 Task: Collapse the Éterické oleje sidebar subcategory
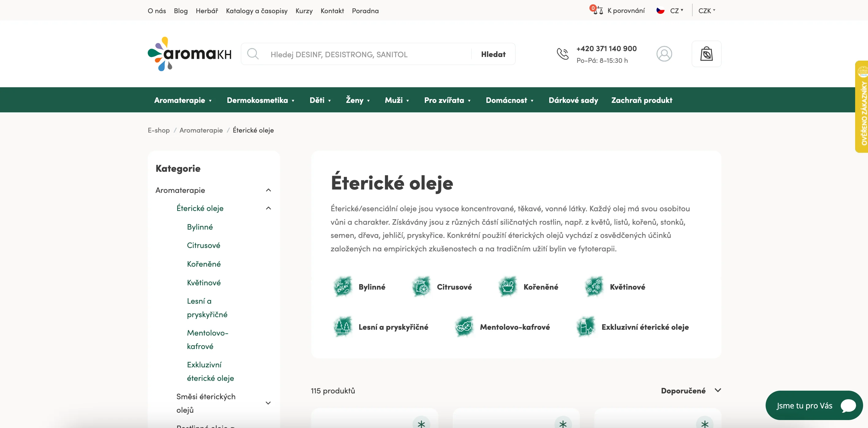tap(268, 208)
